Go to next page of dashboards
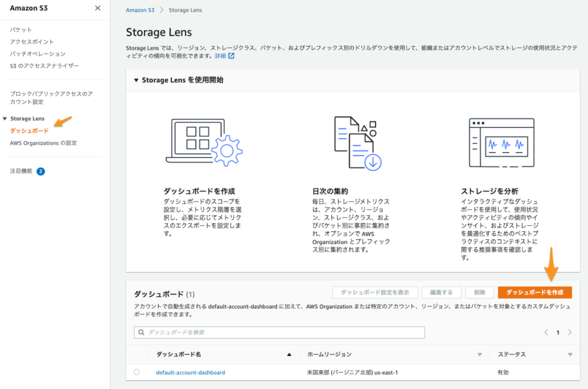This screenshot has width=588, height=389. [570, 333]
